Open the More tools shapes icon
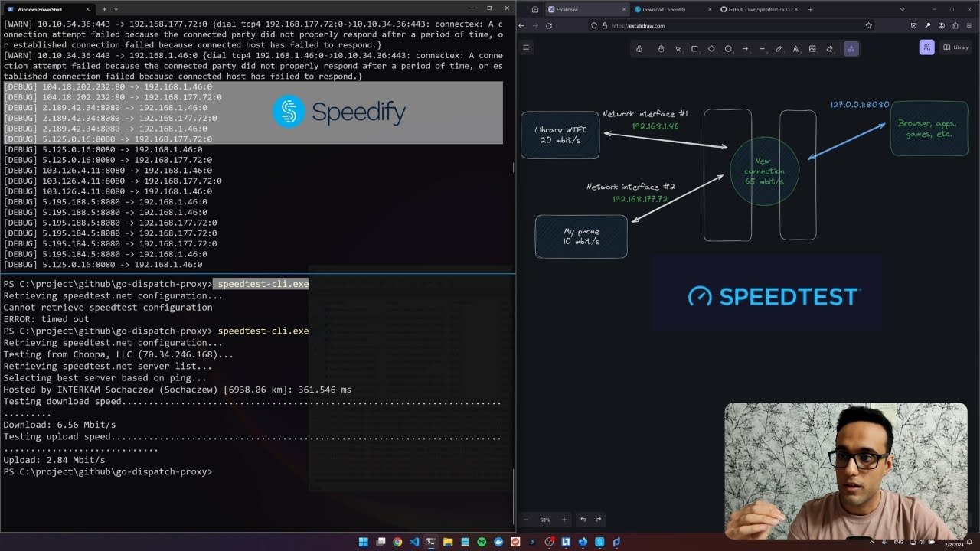This screenshot has height=551, width=980. tap(851, 49)
